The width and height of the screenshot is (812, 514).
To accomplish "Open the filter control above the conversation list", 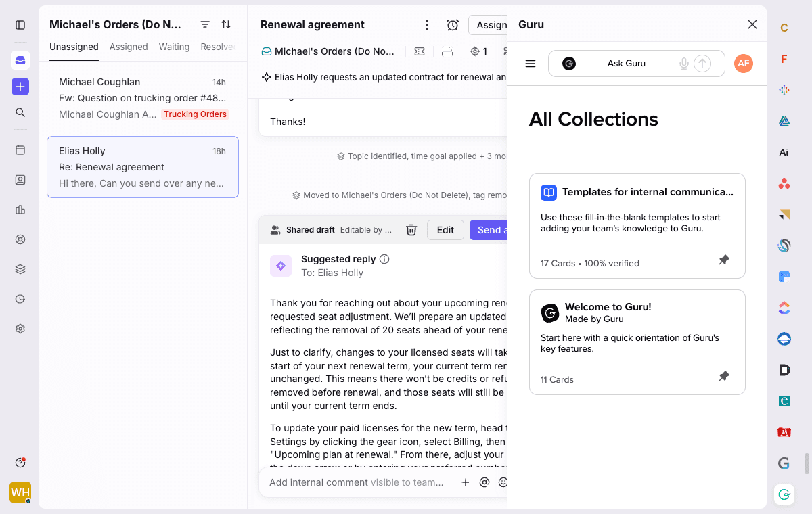I will pyautogui.click(x=204, y=24).
